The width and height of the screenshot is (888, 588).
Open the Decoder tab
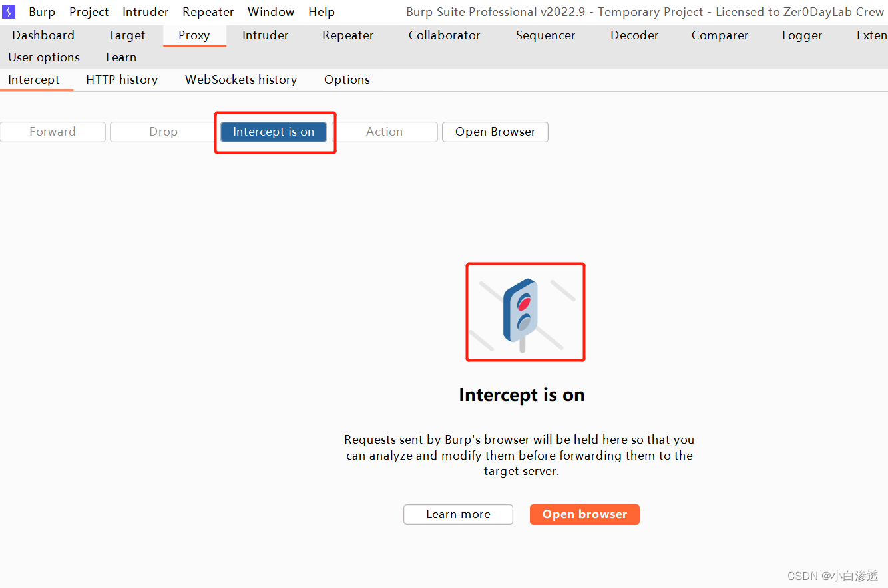point(634,35)
